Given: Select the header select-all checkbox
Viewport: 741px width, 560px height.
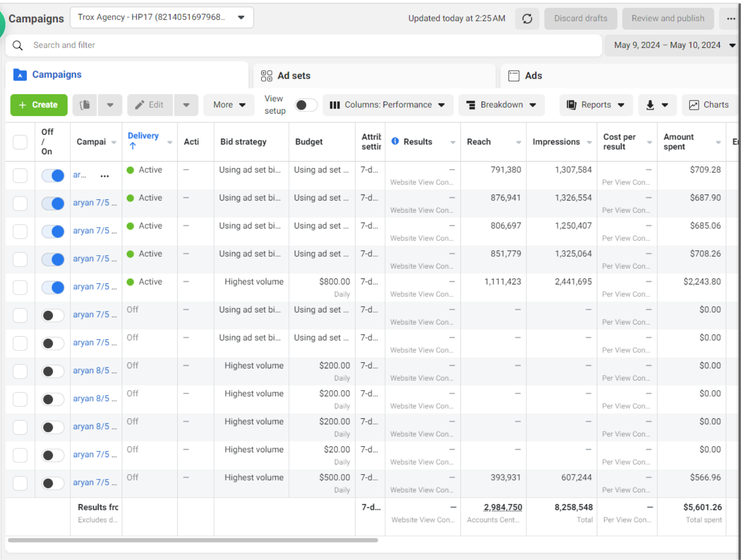Looking at the screenshot, I should click(20, 142).
